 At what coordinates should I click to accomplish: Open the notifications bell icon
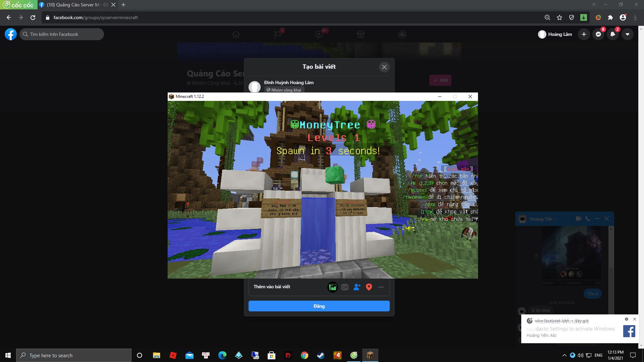613,34
